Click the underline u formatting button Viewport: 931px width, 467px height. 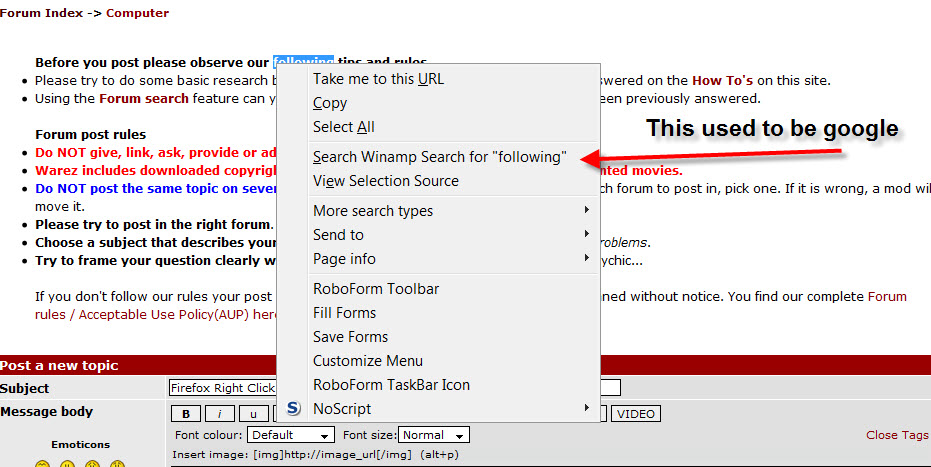(254, 414)
